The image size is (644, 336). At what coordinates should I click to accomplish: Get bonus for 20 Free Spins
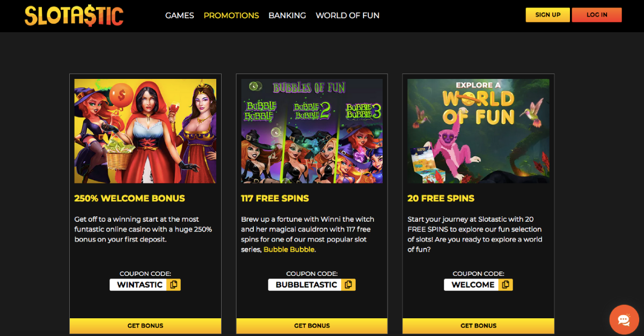pos(479,326)
